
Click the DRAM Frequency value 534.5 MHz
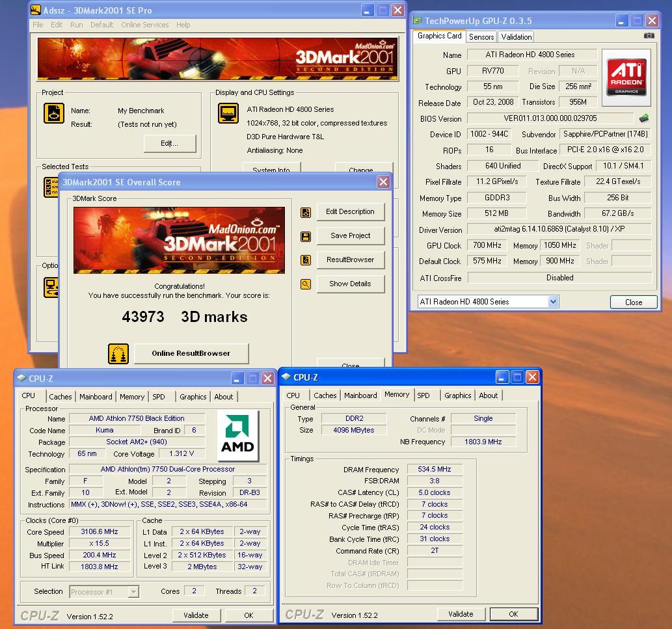(x=435, y=469)
